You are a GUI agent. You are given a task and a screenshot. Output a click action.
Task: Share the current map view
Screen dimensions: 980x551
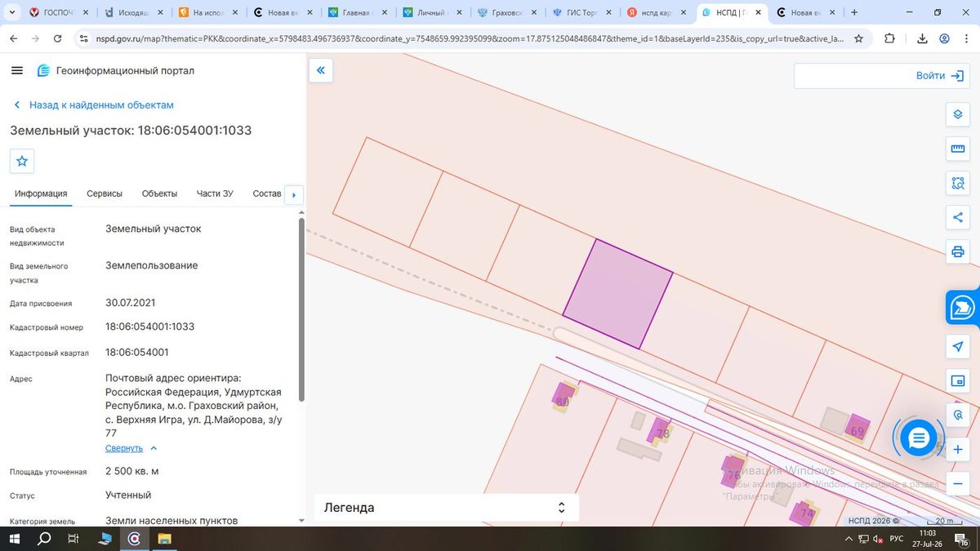pos(958,217)
